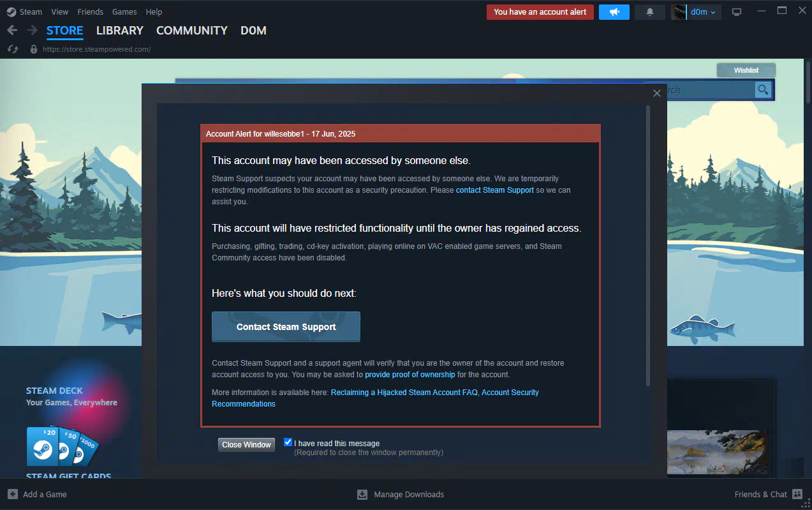
Task: Expand the d0m account dropdown
Action: 704,11
